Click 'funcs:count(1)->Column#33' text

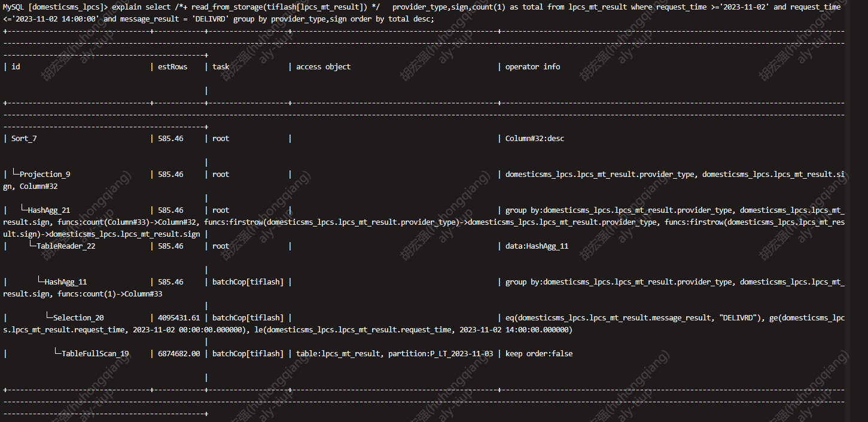point(109,294)
